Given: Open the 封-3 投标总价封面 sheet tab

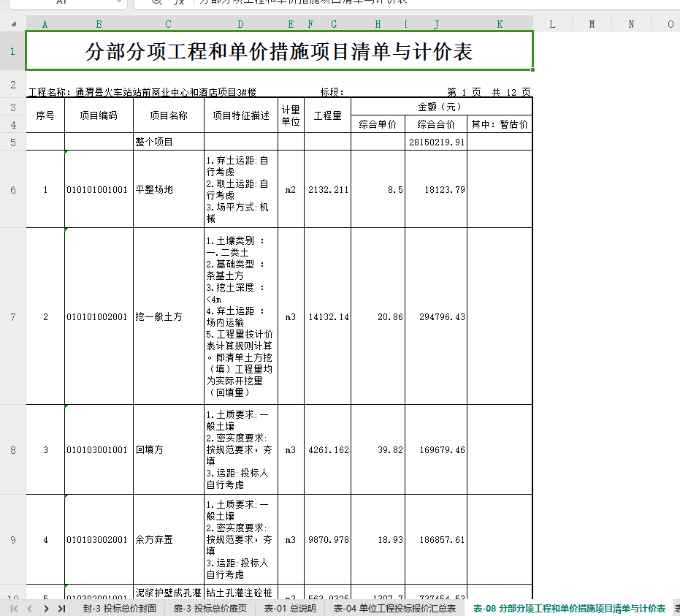Looking at the screenshot, I should [120, 609].
